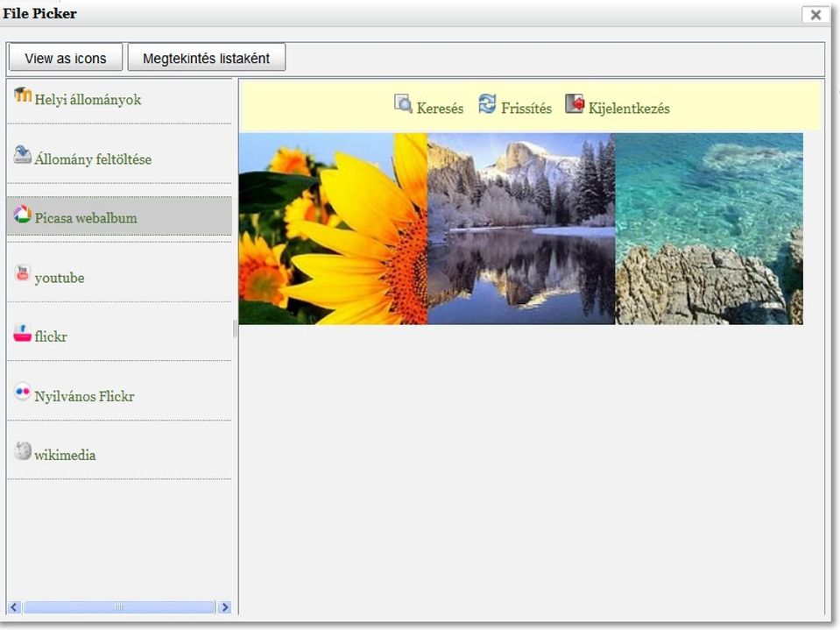Click the Nyilvános Flickr dots icon
This screenshot has height=630, width=840.
coord(23,392)
